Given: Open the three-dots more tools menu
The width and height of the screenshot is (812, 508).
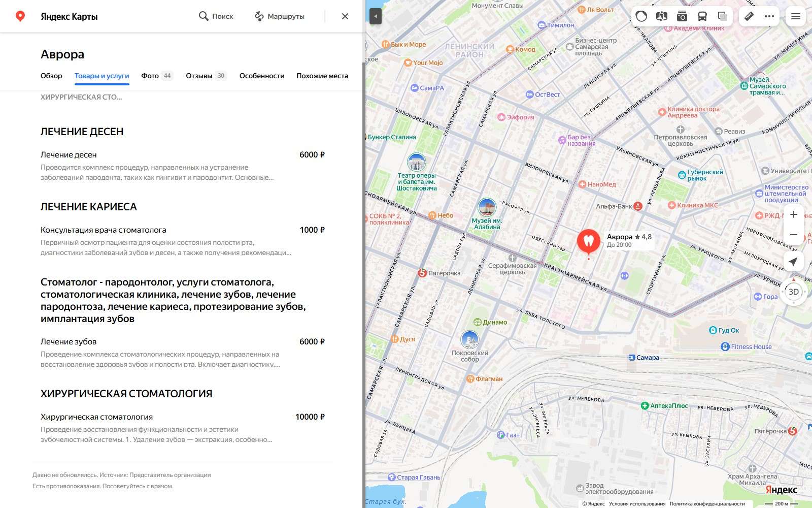Looking at the screenshot, I should coord(769,16).
